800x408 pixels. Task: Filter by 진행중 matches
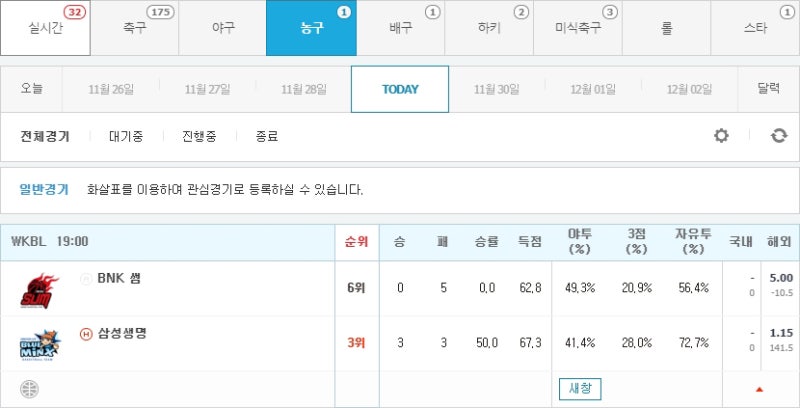click(199, 136)
